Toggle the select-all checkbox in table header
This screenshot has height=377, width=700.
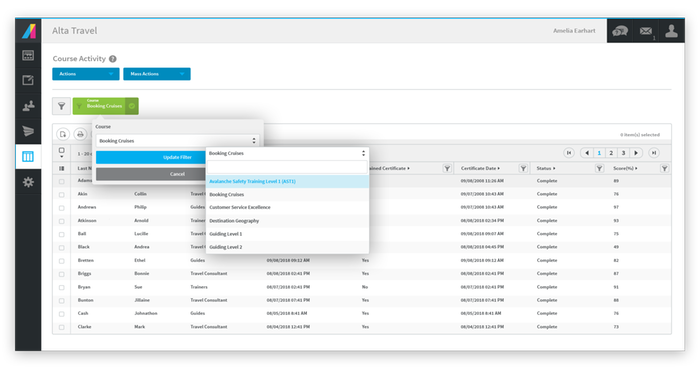[x=62, y=151]
